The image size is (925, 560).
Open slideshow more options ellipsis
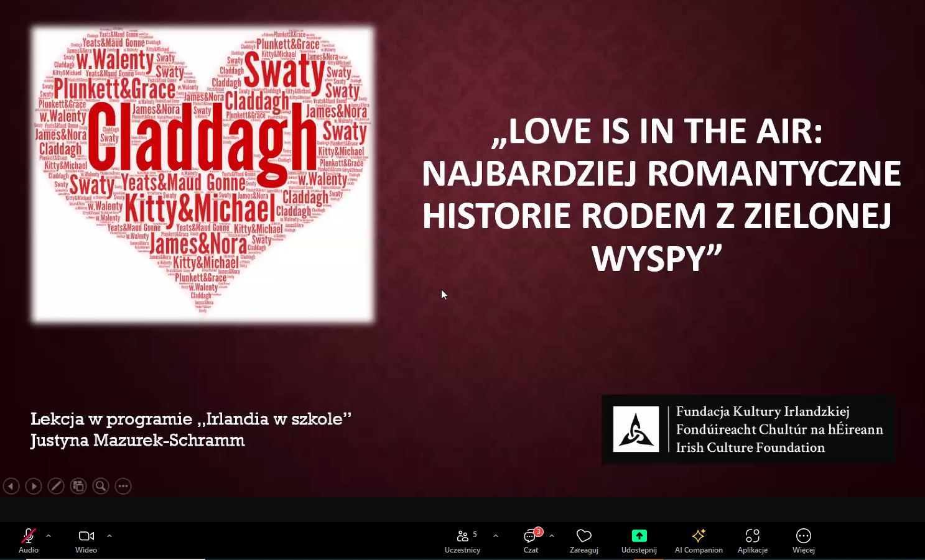[123, 486]
